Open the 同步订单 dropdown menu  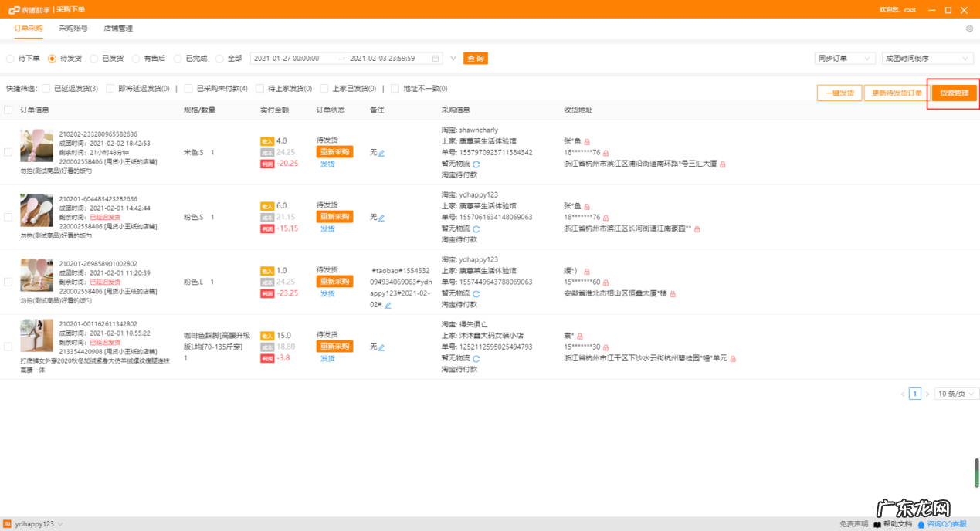(x=843, y=58)
